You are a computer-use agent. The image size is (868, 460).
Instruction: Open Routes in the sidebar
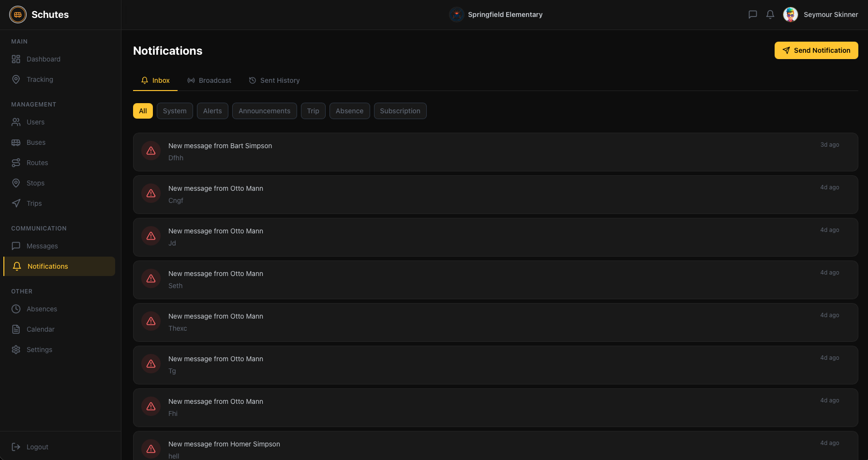[37, 163]
